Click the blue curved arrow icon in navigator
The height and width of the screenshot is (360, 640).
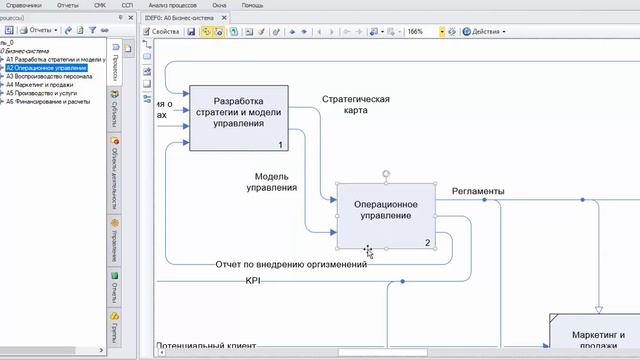[x=68, y=30]
